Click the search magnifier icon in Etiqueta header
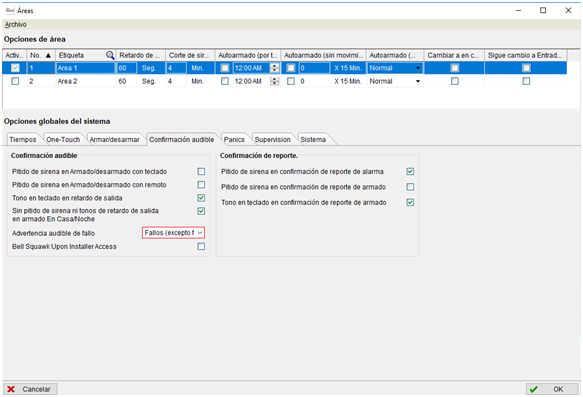Image resolution: width=583 pixels, height=397 pixels. pos(110,55)
